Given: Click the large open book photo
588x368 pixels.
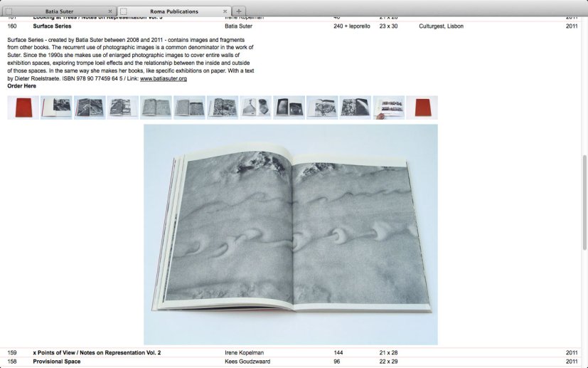Looking at the screenshot, I should (291, 234).
